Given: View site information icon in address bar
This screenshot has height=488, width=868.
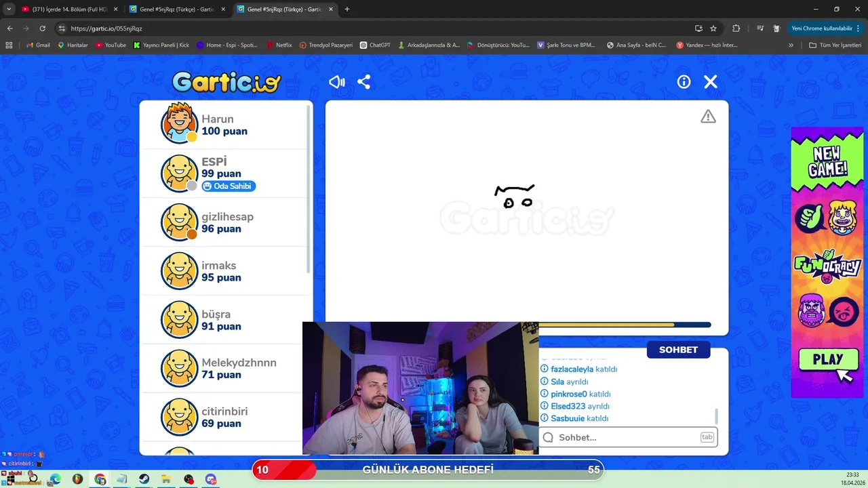Looking at the screenshot, I should coord(62,28).
